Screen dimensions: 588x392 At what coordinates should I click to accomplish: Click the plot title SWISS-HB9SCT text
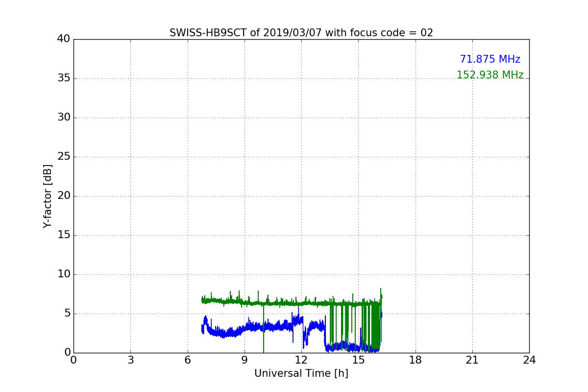click(301, 33)
